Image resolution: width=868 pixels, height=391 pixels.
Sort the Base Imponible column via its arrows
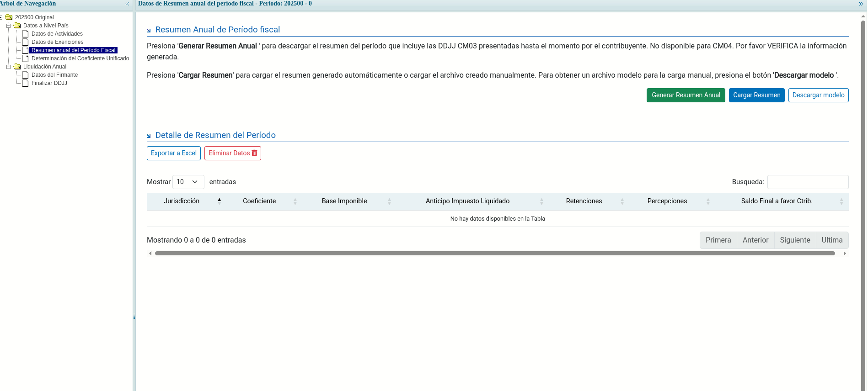point(389,201)
